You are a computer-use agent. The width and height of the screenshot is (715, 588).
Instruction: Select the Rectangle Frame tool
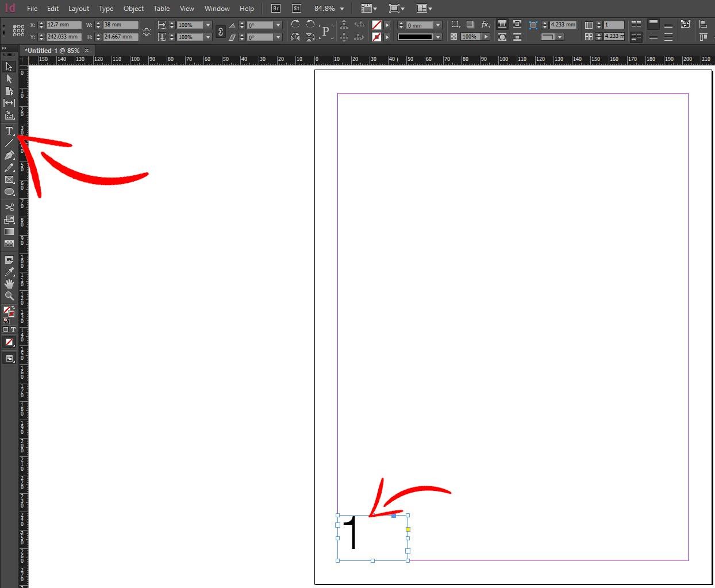tap(9, 180)
